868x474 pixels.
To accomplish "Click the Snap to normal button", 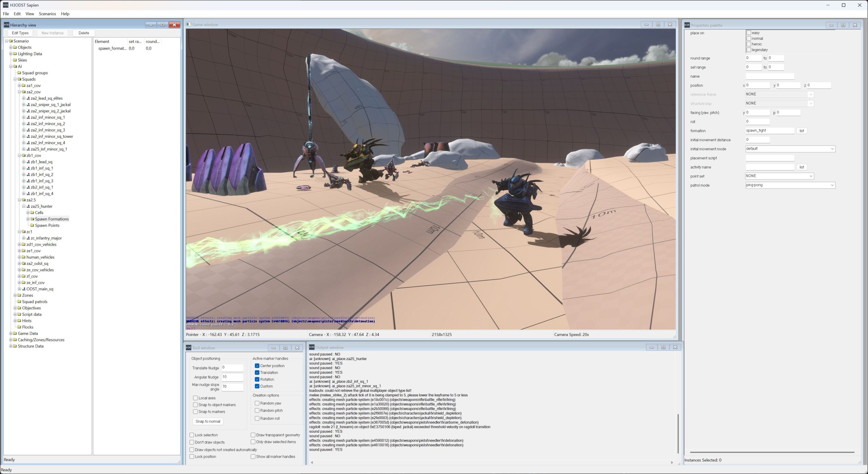I will [x=208, y=421].
